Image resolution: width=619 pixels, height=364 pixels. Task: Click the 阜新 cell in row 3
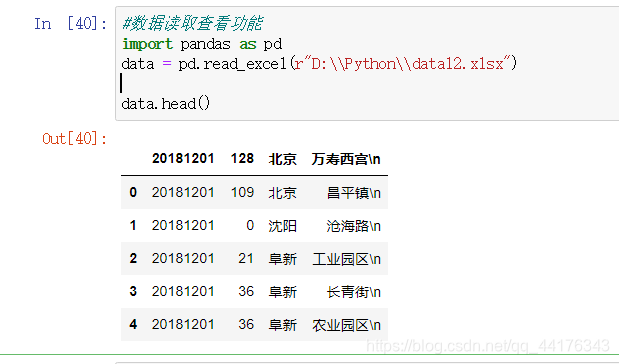point(282,292)
